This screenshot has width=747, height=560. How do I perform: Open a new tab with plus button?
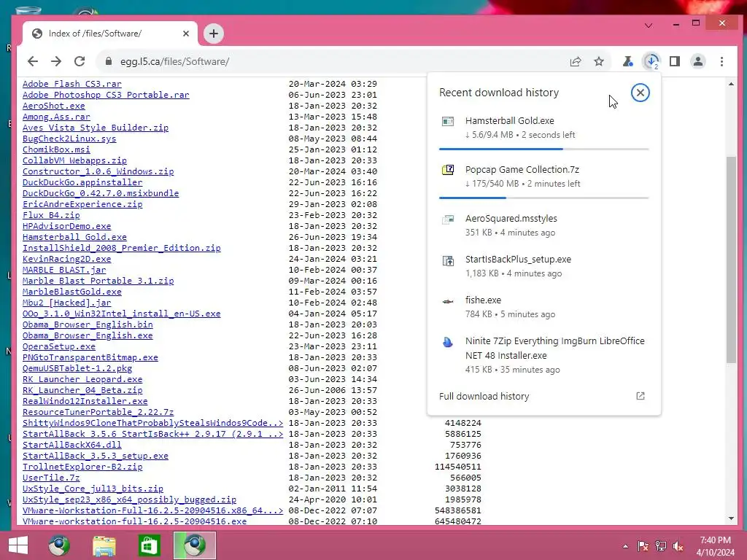214,34
